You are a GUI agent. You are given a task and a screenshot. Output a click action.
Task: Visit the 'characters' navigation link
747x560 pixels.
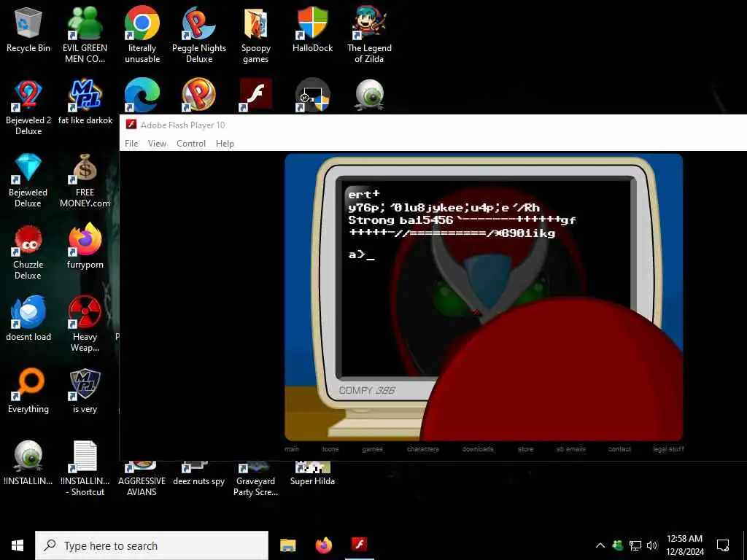click(x=423, y=449)
